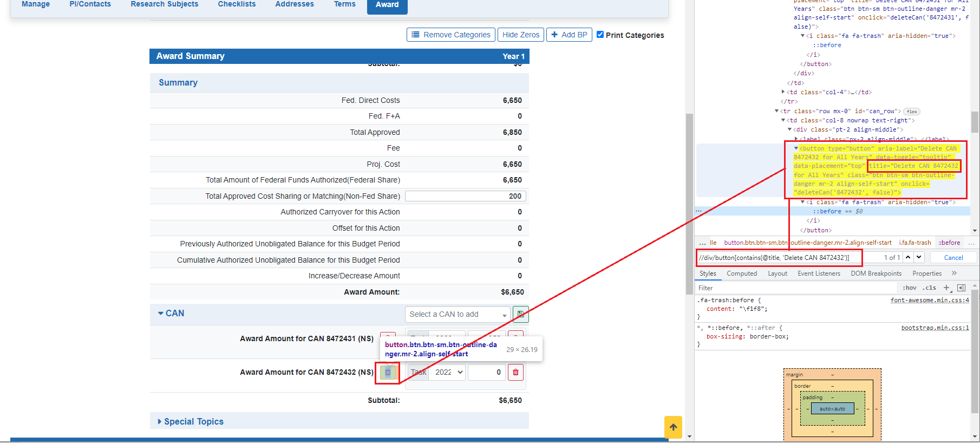Open font-awesome.min.css:4 source link
980x443 pixels.
930,300
